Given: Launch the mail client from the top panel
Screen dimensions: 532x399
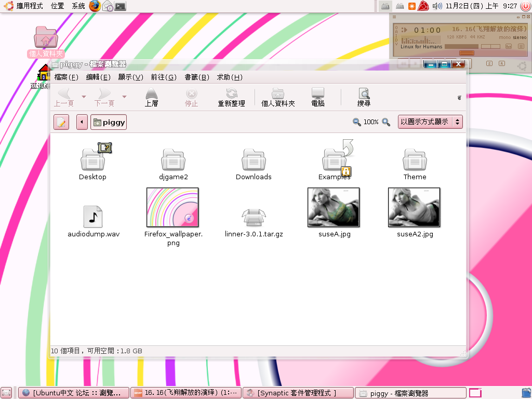Looking at the screenshot, I should tap(108, 6).
